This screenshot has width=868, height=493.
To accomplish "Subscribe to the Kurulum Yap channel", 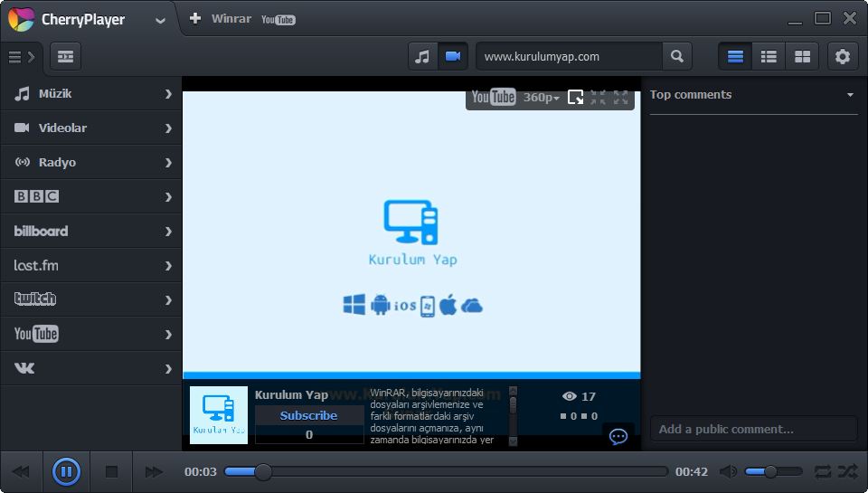I will 309,415.
